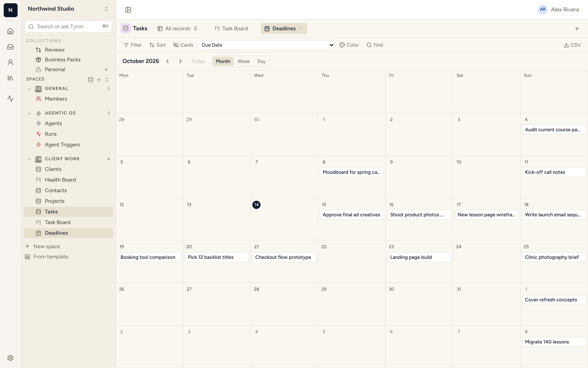Open the Checkout flow prototype event
This screenshot has width=588, height=368.
[x=284, y=257]
